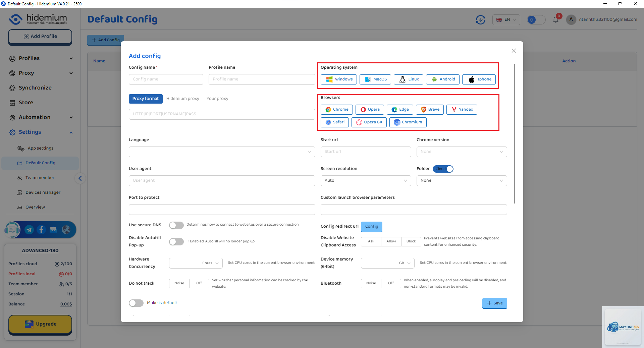Choose the Chromium browser
644x348 pixels.
pyautogui.click(x=408, y=122)
